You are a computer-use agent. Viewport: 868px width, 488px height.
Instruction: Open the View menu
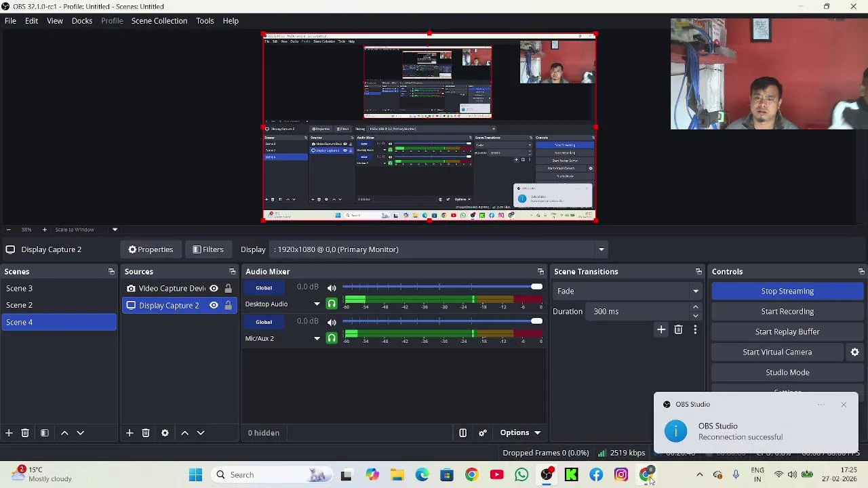coord(55,20)
